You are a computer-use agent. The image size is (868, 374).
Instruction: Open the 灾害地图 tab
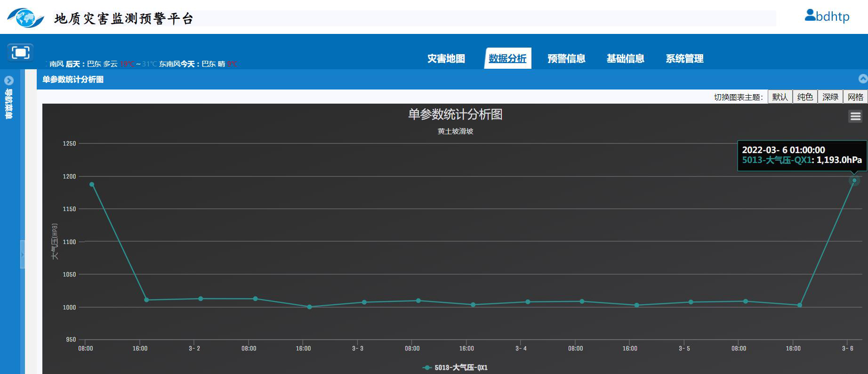[446, 59]
